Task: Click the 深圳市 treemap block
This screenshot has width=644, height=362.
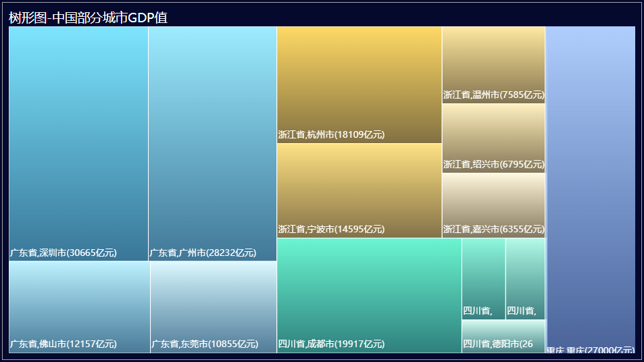Action: pyautogui.click(x=78, y=143)
